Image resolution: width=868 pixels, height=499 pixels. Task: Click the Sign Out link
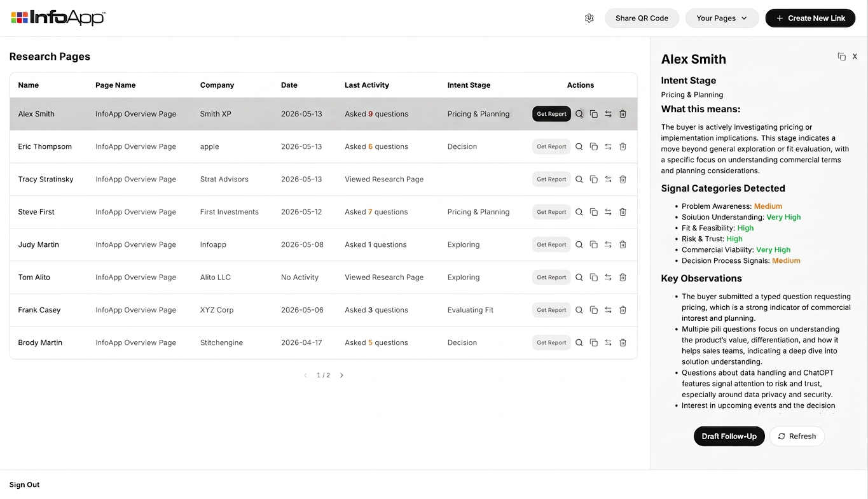click(24, 485)
